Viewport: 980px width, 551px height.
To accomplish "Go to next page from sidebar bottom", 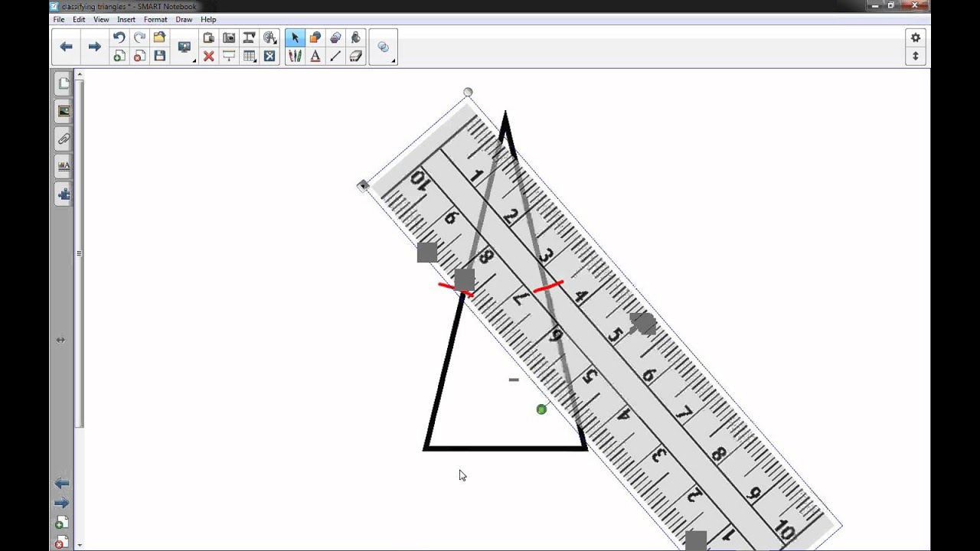I will 62,503.
